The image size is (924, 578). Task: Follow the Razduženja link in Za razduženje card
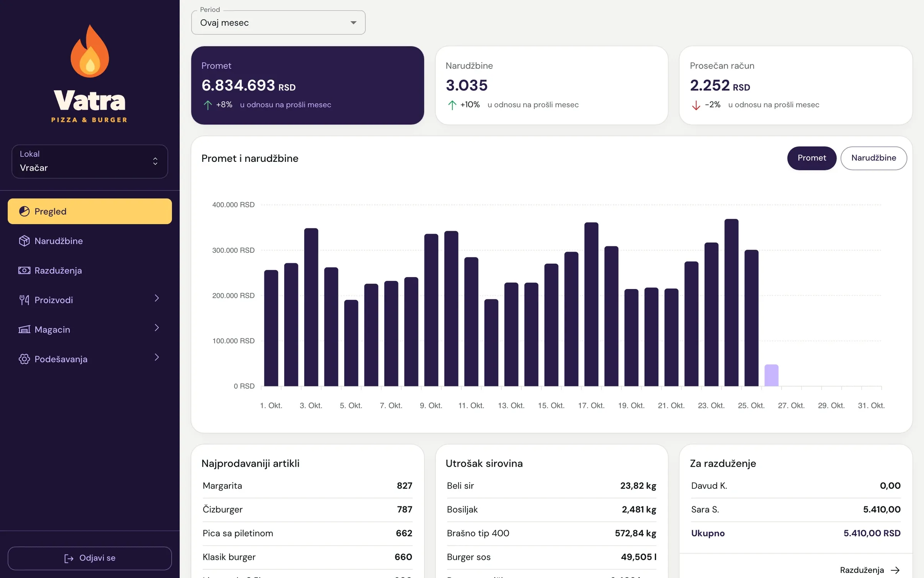pos(870,570)
